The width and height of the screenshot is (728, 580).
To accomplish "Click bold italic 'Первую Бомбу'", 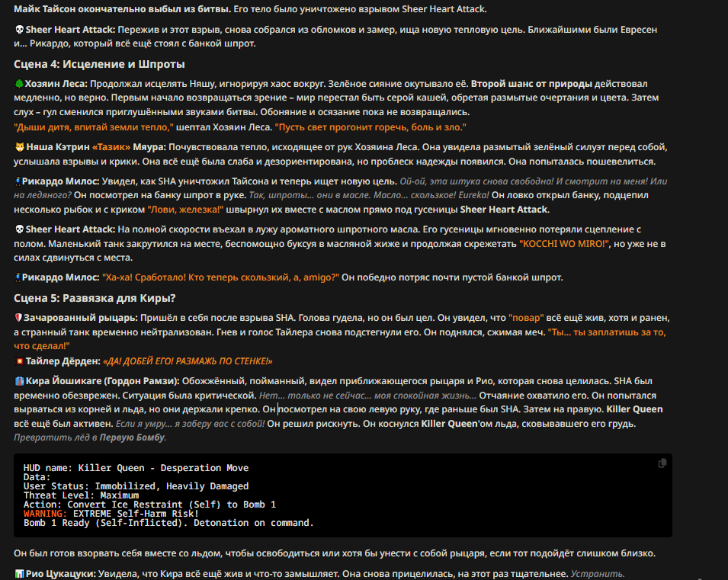I will coord(132,438).
